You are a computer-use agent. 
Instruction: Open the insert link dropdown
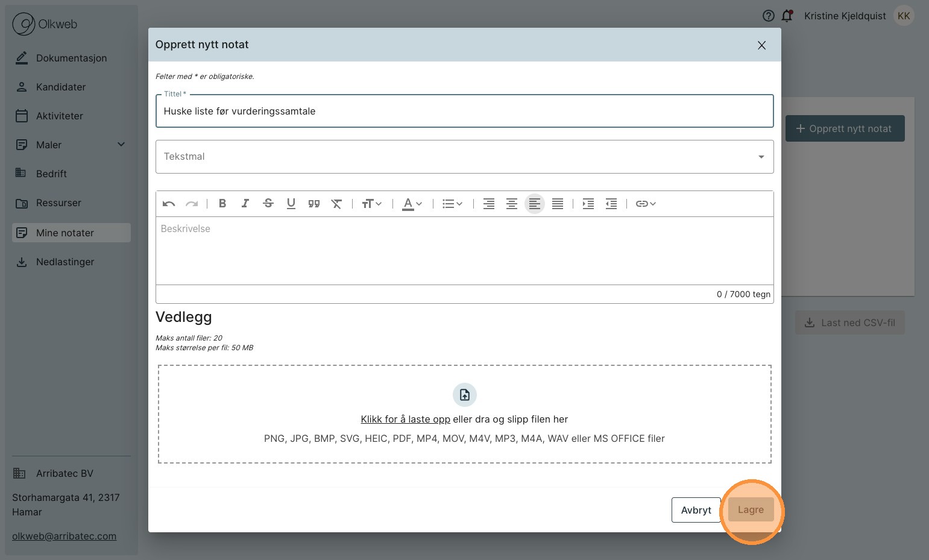[646, 204]
